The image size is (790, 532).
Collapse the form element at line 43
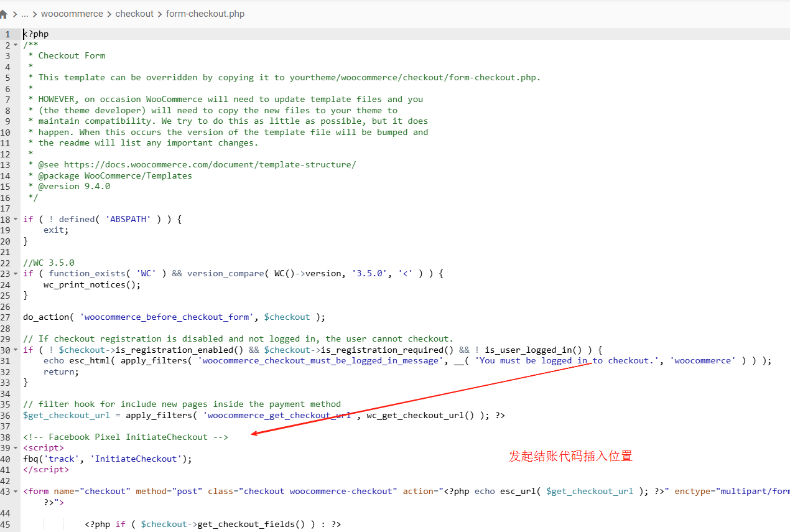click(x=16, y=492)
